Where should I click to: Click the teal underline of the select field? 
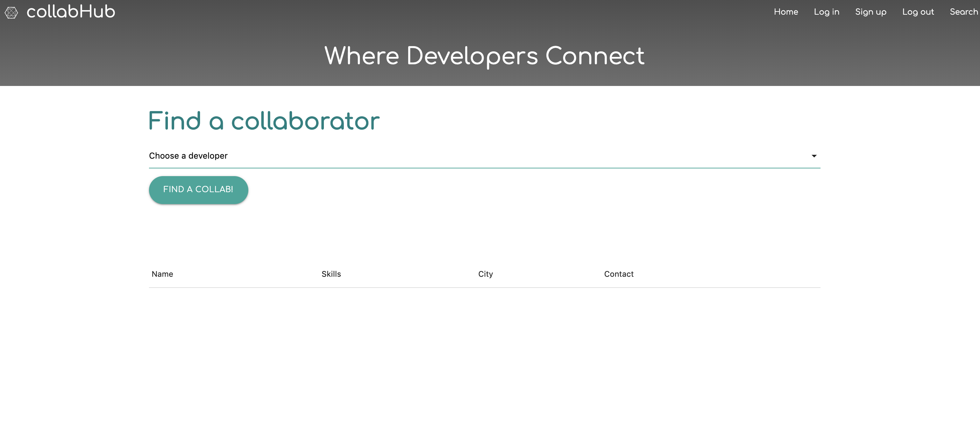tap(484, 168)
